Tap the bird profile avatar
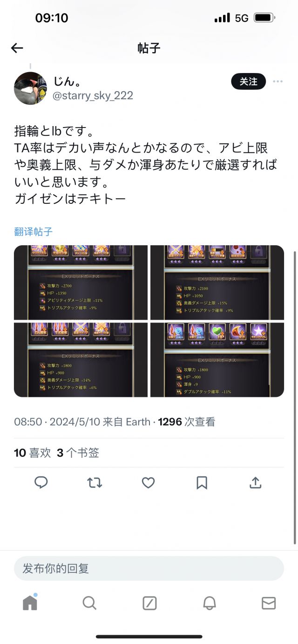Image resolution: width=298 pixels, height=644 pixels. tap(30, 88)
